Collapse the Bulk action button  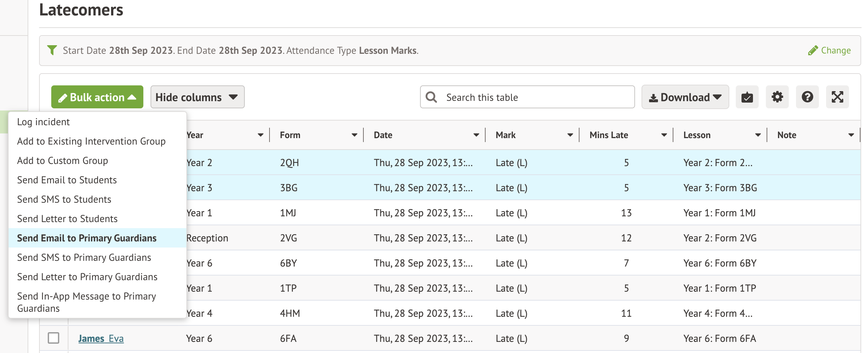97,97
